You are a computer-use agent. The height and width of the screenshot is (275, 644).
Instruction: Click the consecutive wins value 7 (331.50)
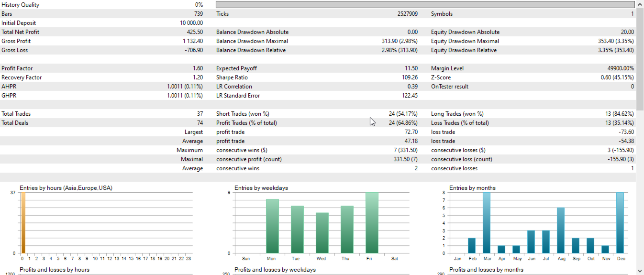(406, 150)
